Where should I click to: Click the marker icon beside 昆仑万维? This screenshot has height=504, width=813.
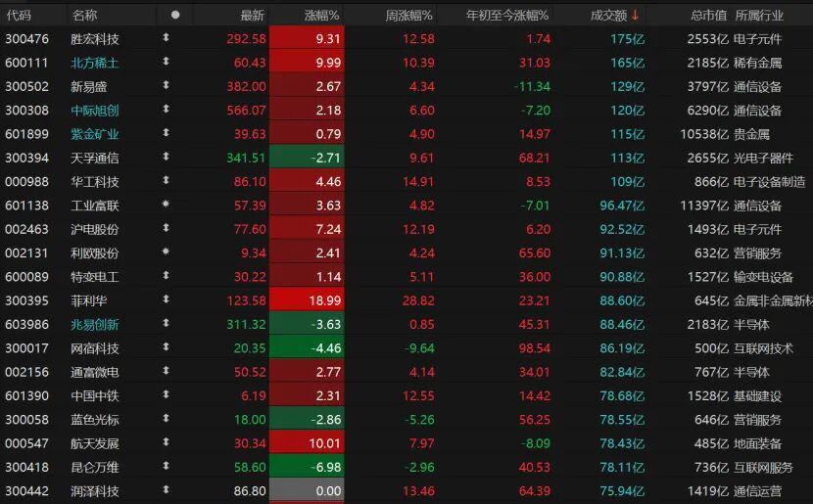point(166,467)
